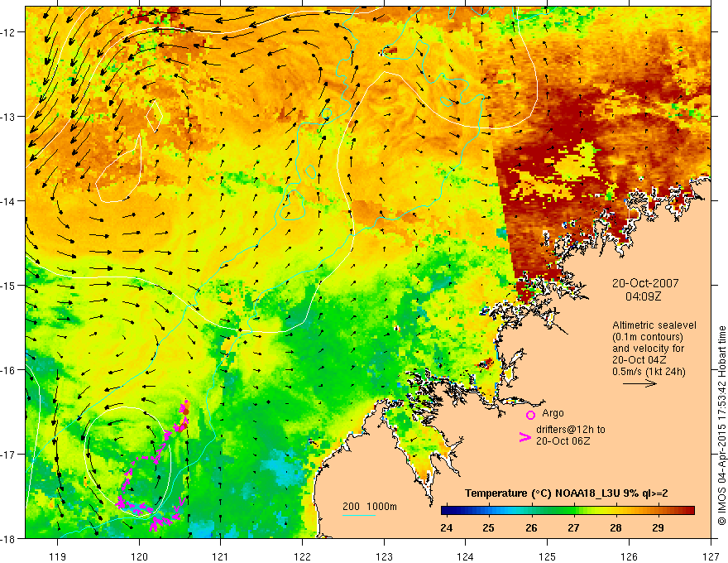Screen dimensions: 728x563
Task: Click the "20-Oct 06Z" drifter date text
Action: (563, 441)
